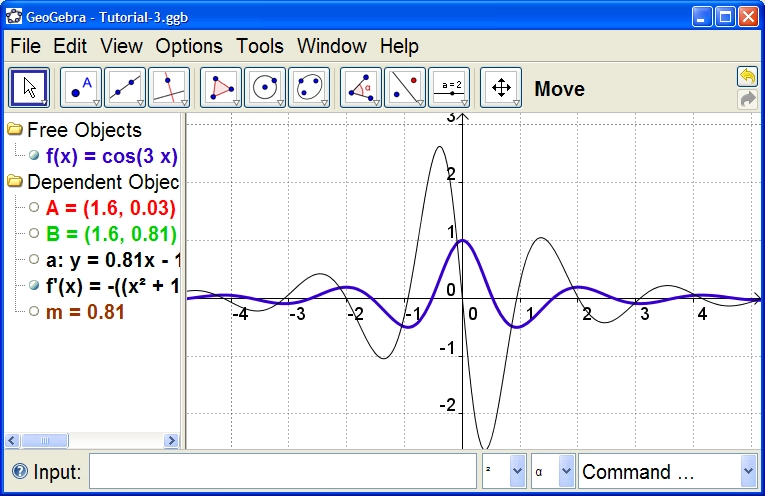
Task: Show line a: y = 0.81x
Action: pos(34,259)
